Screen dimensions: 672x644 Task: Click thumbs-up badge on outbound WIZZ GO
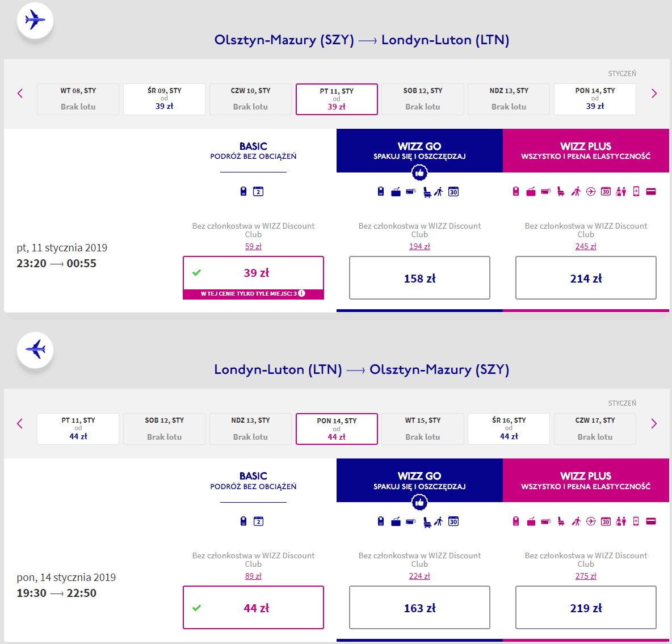tap(419, 172)
